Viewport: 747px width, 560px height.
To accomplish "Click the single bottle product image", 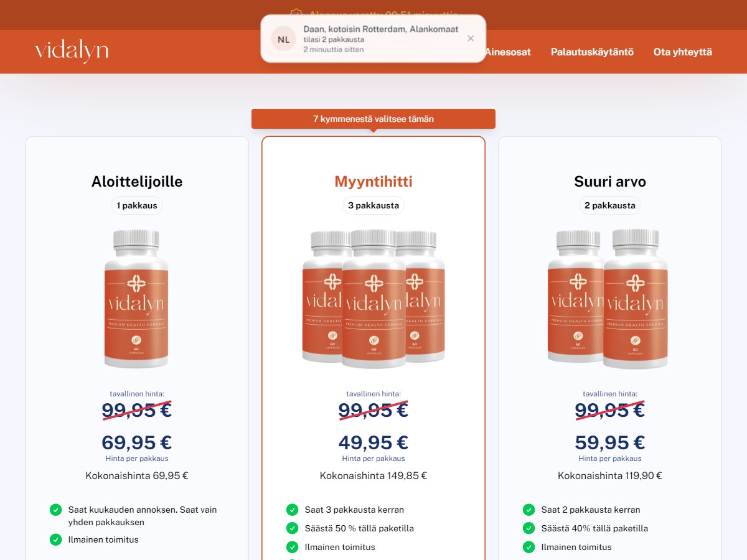I will tap(136, 299).
